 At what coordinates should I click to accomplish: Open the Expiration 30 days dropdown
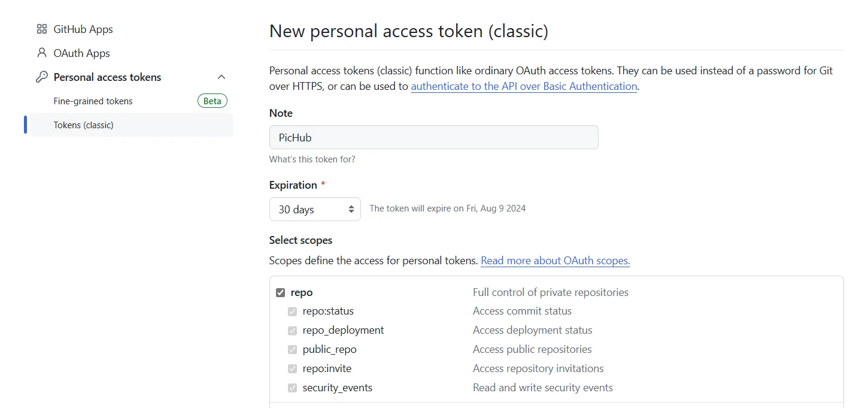315,209
